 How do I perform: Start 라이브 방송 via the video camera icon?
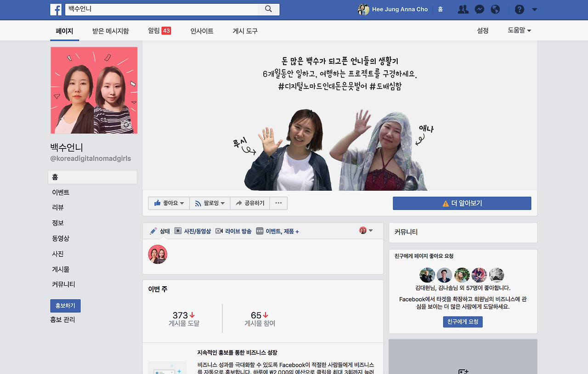click(x=220, y=231)
